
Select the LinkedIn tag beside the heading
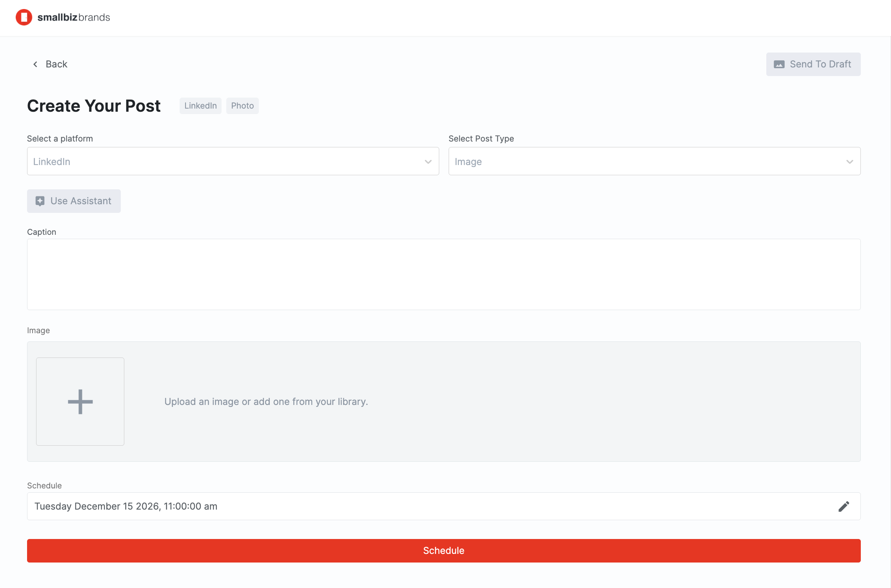(200, 106)
